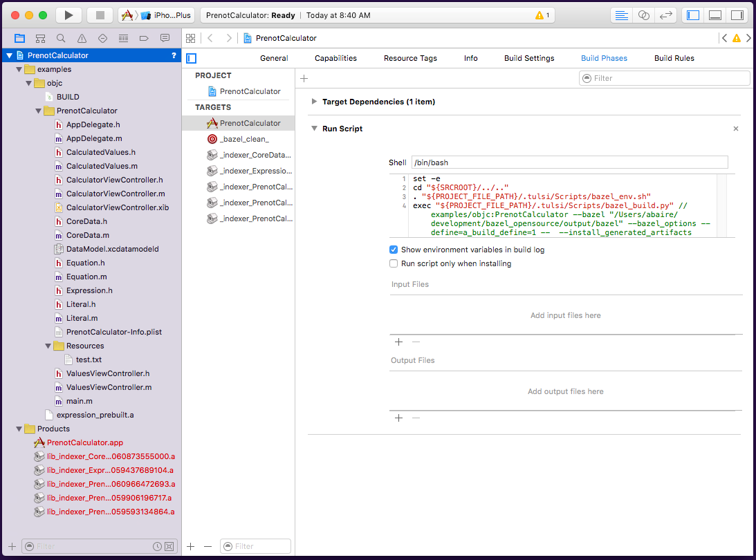Open the Issue navigator warning icon

82,38
